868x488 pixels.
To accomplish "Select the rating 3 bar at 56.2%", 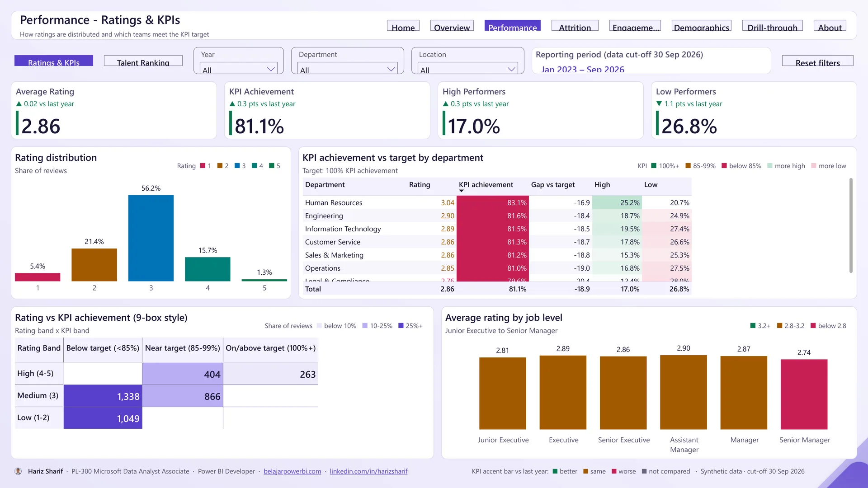I will coord(151,238).
